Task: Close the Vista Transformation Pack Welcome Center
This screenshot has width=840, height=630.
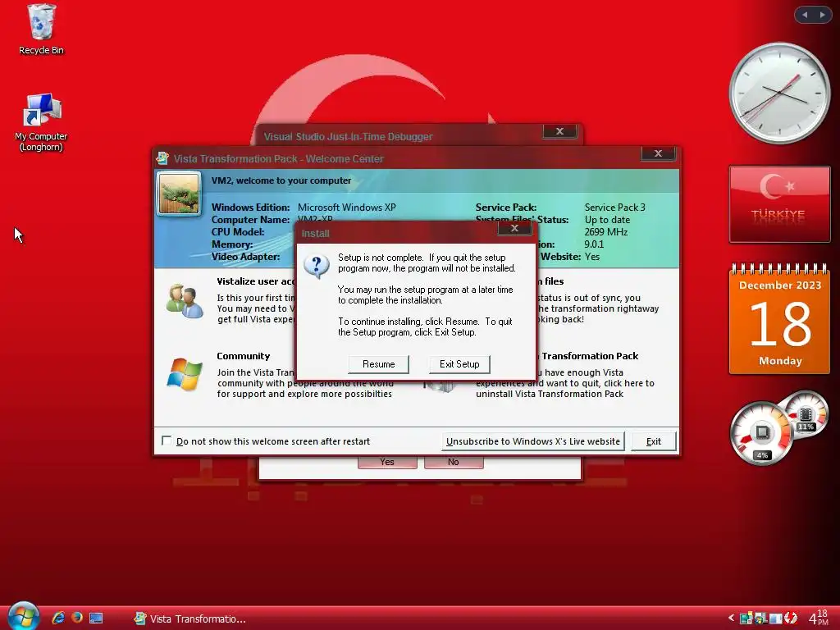Action: pyautogui.click(x=659, y=153)
